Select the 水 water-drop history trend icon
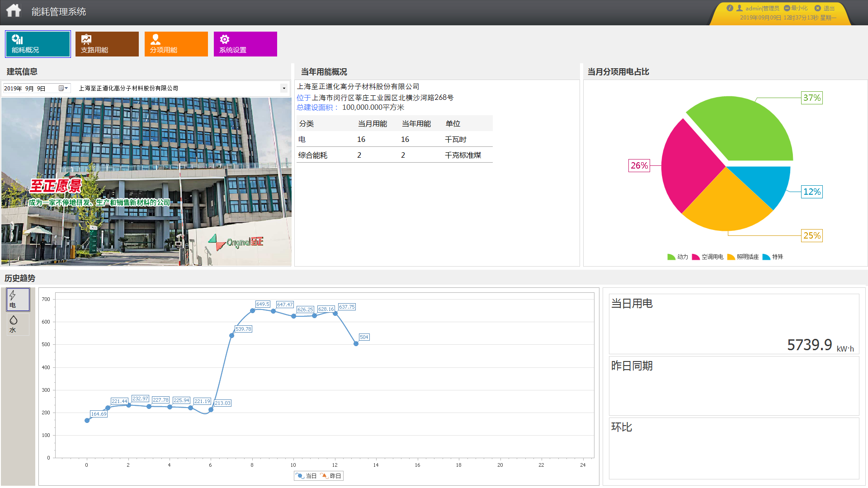Screen dimensions: 868x488 tap(18, 324)
